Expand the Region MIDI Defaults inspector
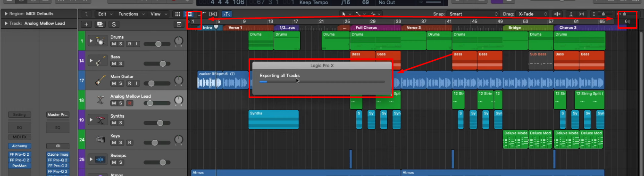The image size is (644, 176). click(6, 14)
